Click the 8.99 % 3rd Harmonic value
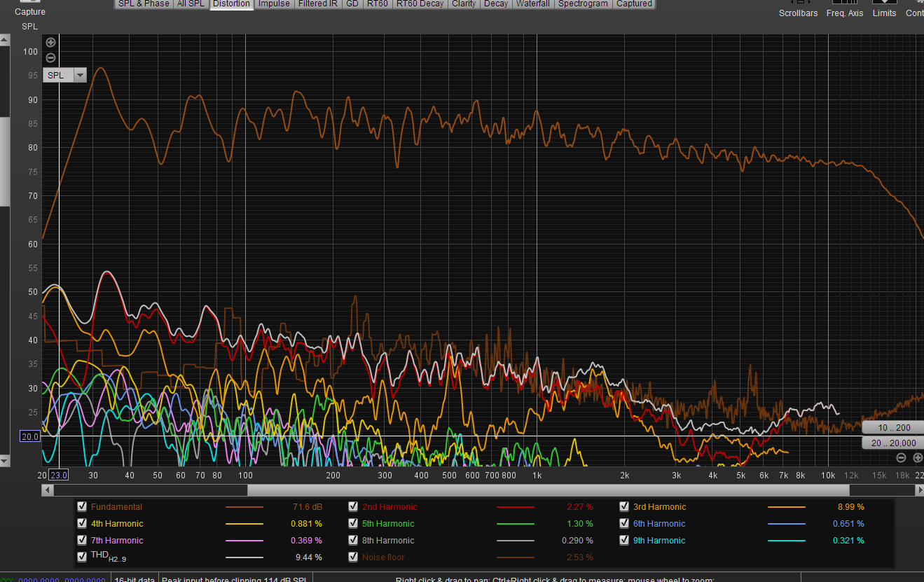The image size is (924, 582). coord(850,506)
